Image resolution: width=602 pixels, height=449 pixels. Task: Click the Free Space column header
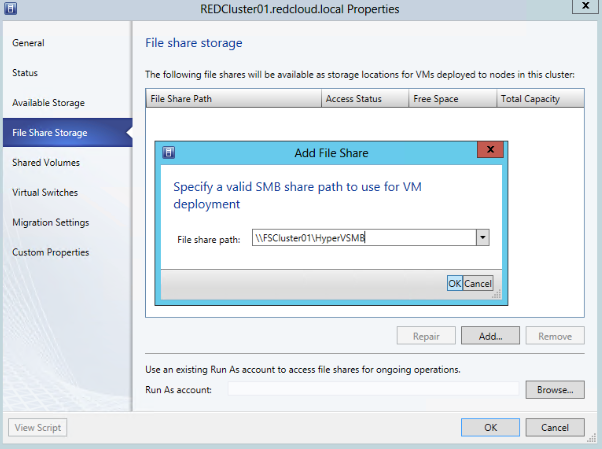(452, 99)
